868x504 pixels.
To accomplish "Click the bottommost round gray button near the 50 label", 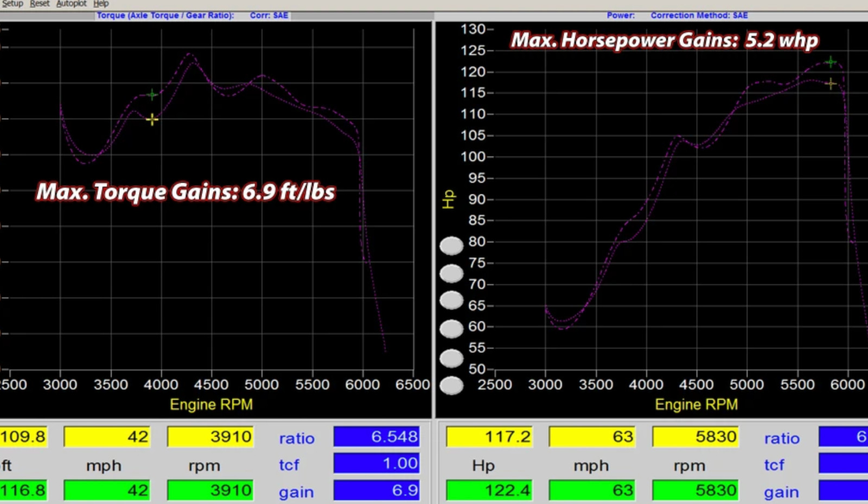I will pos(451,386).
